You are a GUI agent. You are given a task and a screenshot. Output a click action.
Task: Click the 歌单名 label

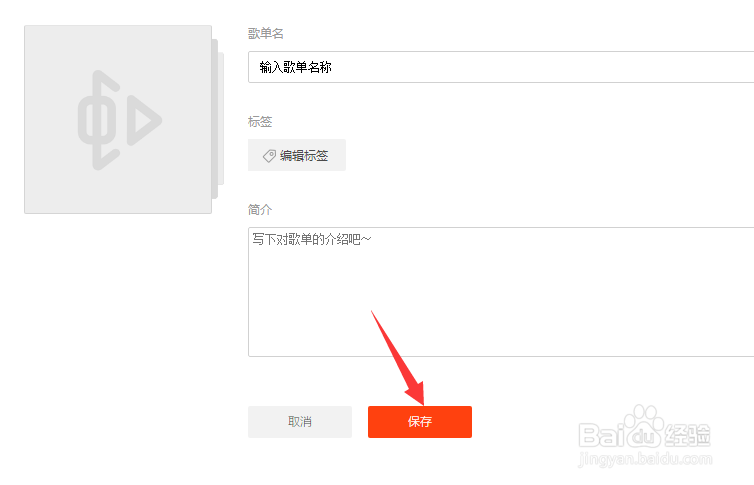coord(265,33)
